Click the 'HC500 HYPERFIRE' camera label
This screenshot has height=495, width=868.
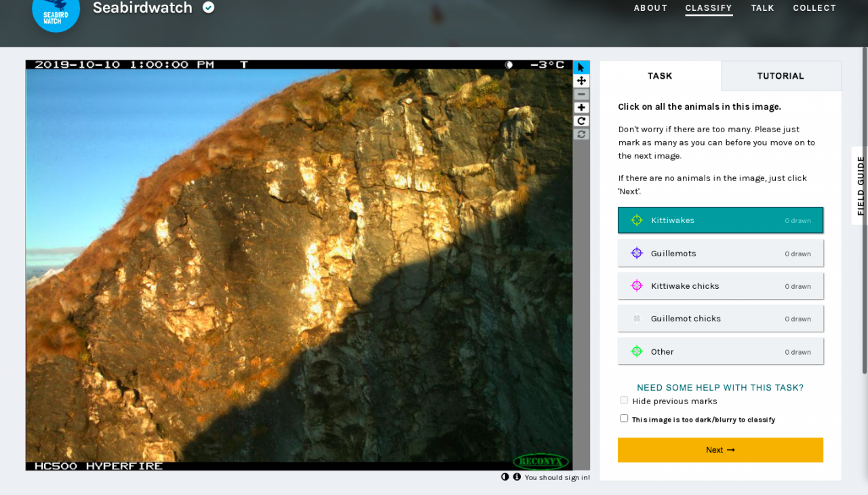click(98, 467)
